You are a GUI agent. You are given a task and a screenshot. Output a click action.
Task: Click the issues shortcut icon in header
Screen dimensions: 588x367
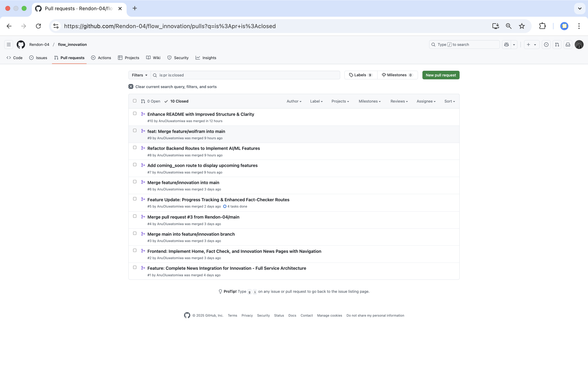(546, 44)
